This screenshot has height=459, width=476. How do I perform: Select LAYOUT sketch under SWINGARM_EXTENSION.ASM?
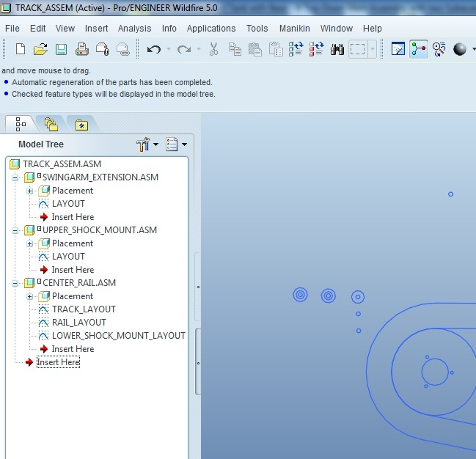pyautogui.click(x=68, y=204)
